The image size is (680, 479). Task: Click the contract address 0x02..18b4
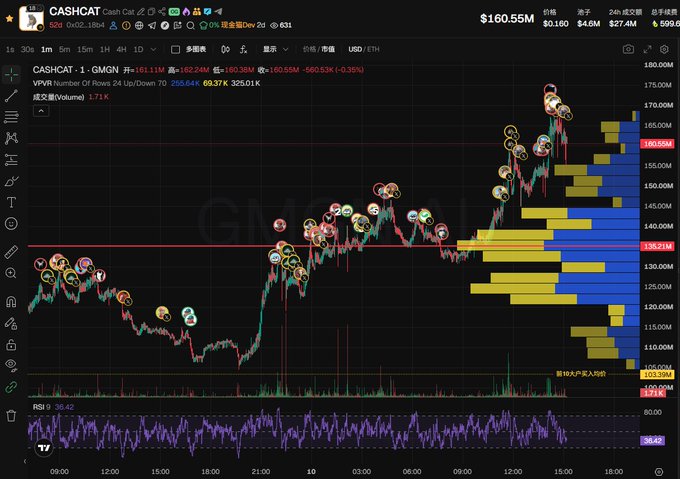pyautogui.click(x=85, y=25)
